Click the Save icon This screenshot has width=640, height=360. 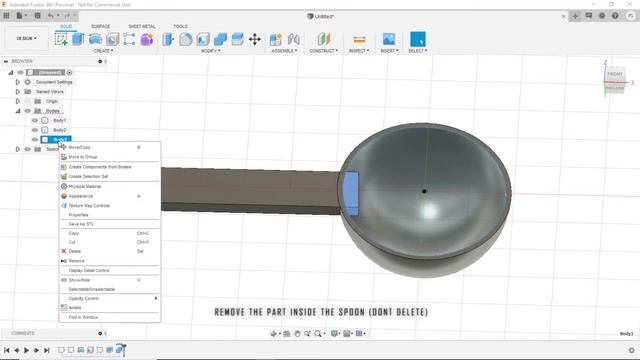point(38,16)
